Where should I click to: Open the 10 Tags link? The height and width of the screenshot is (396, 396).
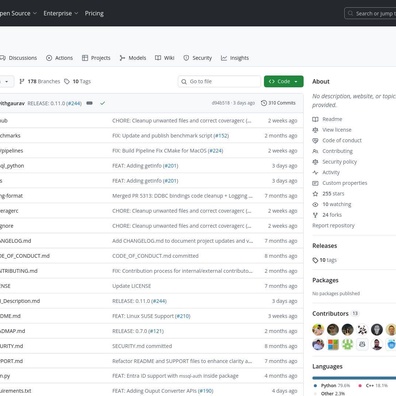77,81
